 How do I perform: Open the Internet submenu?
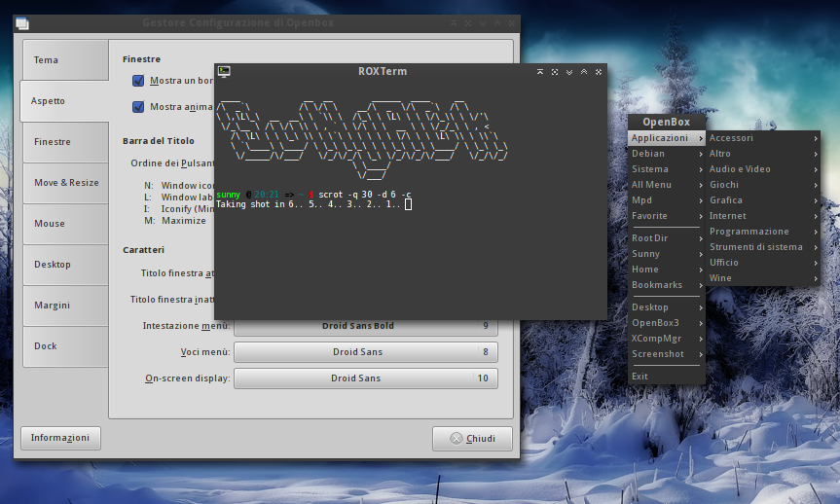pyautogui.click(x=763, y=216)
